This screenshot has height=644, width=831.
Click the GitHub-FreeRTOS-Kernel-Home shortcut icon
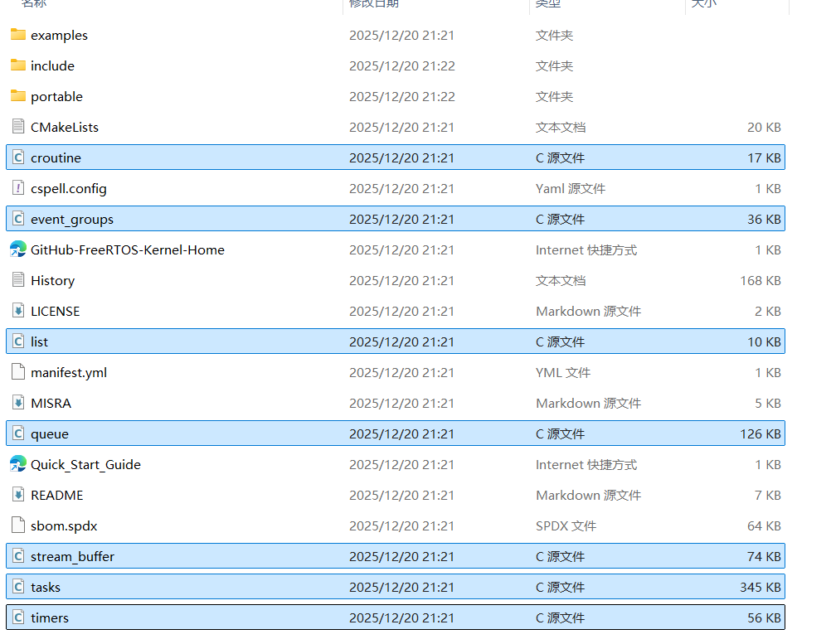pyautogui.click(x=18, y=249)
